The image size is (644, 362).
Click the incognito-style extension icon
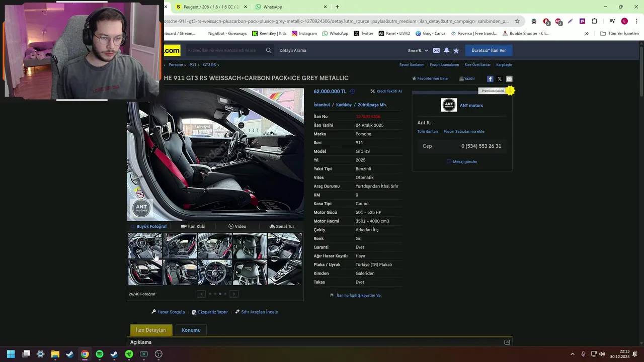tap(534, 21)
